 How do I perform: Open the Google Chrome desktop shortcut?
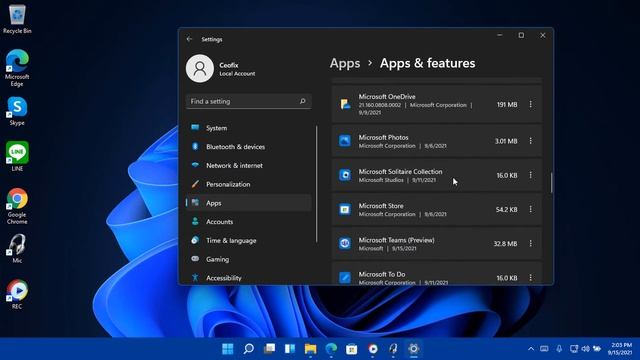[x=17, y=206]
